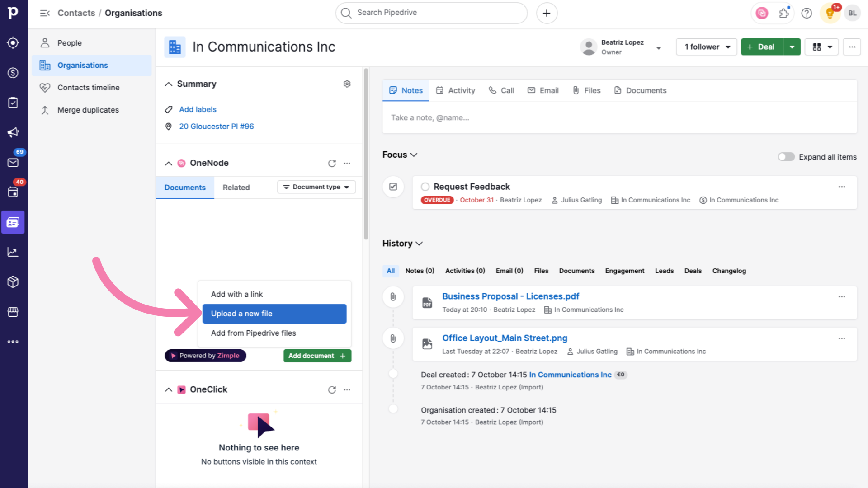Toggle the OneNode section collapse arrow
The height and width of the screenshot is (488, 868).
[x=169, y=163]
